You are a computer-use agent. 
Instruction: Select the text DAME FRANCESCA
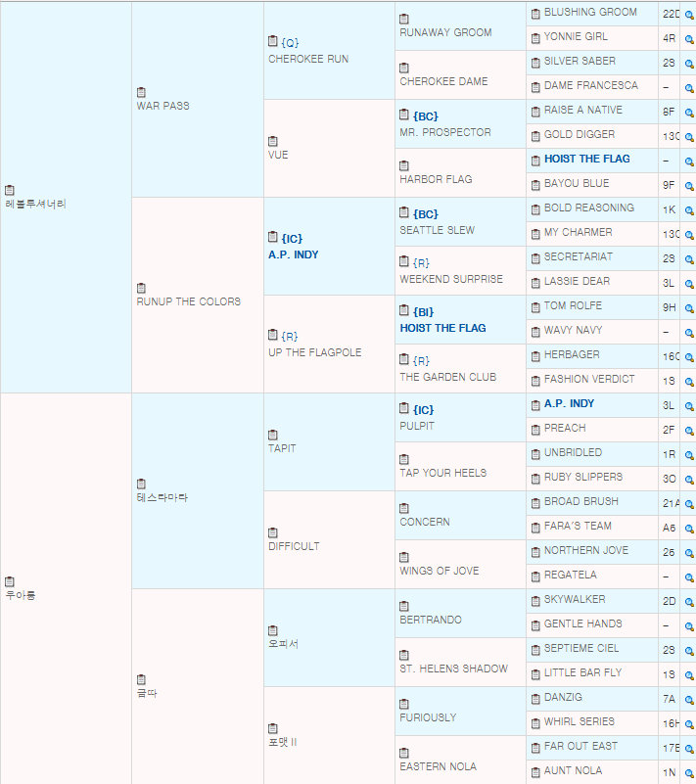click(591, 86)
